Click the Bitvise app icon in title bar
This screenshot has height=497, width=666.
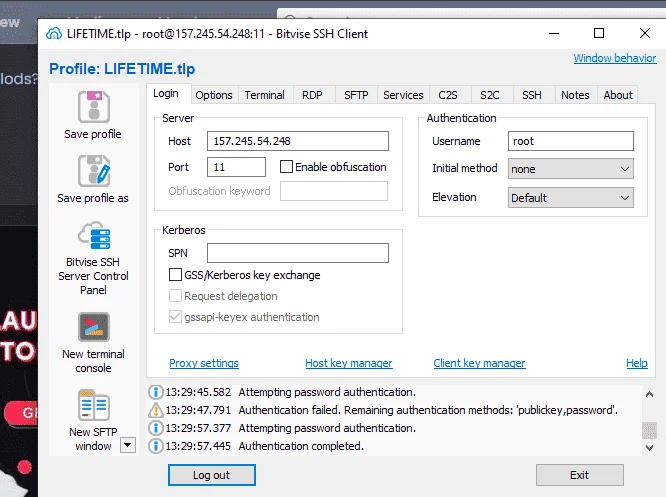54,34
